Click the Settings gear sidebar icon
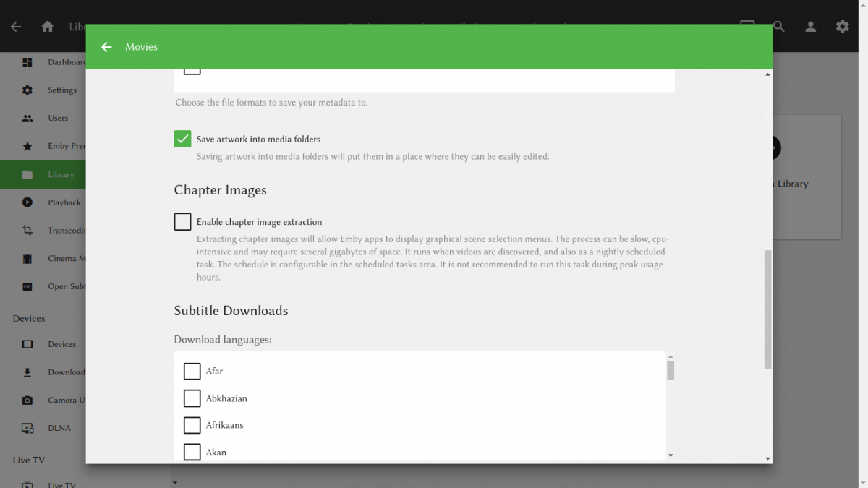Viewport: 868px width, 488px height. (27, 90)
